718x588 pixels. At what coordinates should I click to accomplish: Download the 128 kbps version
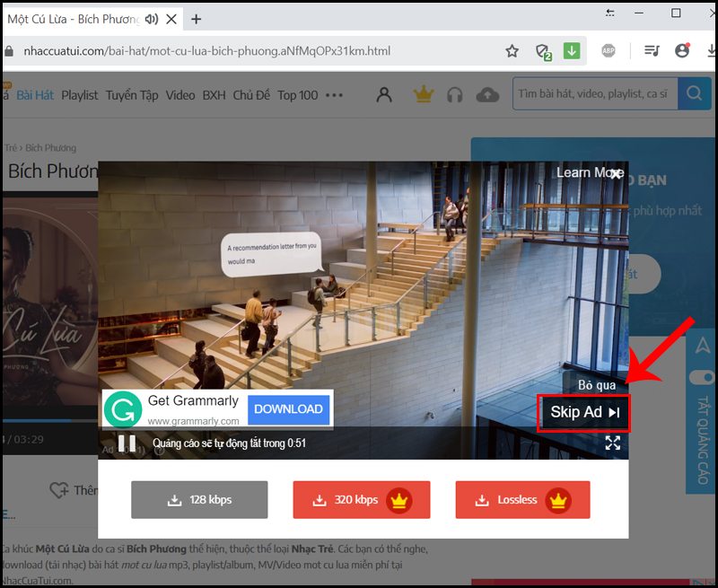199,500
